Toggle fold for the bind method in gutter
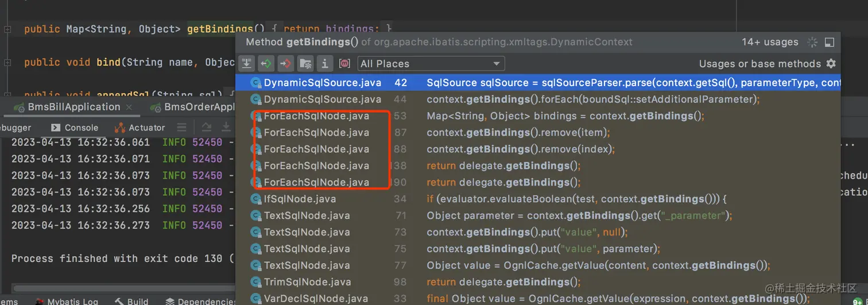 [x=7, y=62]
